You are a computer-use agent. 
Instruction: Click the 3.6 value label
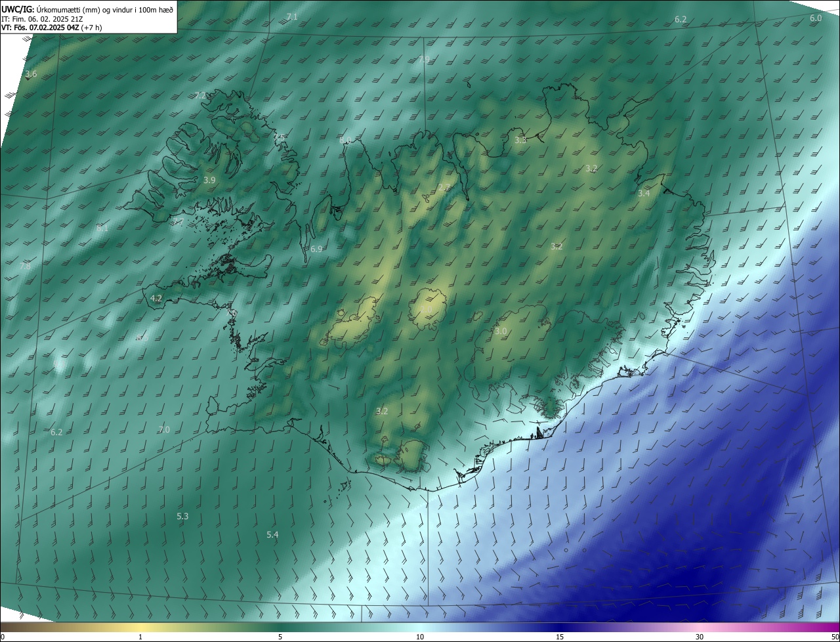tap(31, 74)
